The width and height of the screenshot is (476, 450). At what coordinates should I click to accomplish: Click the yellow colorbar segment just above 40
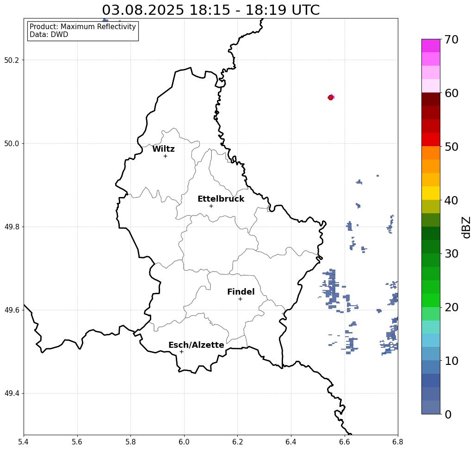coord(431,193)
